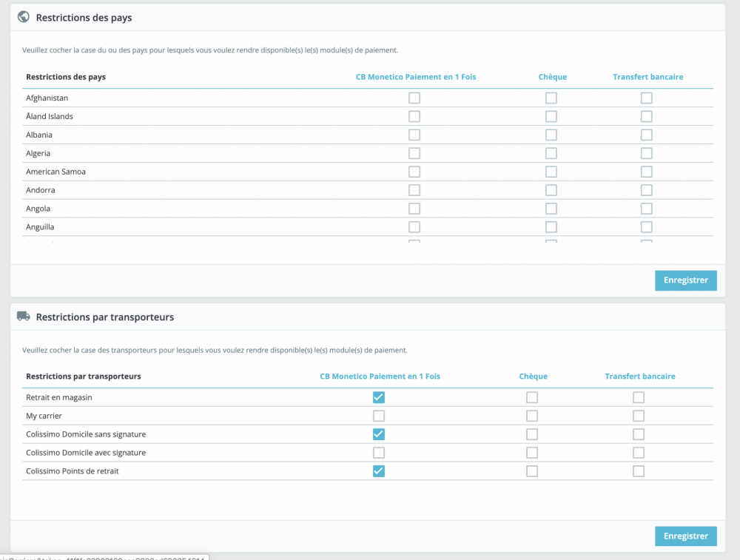Uncheck CB Monetico for Colissimo Domicile sans signature
Viewport: 740px width, 560px height.
coord(378,434)
